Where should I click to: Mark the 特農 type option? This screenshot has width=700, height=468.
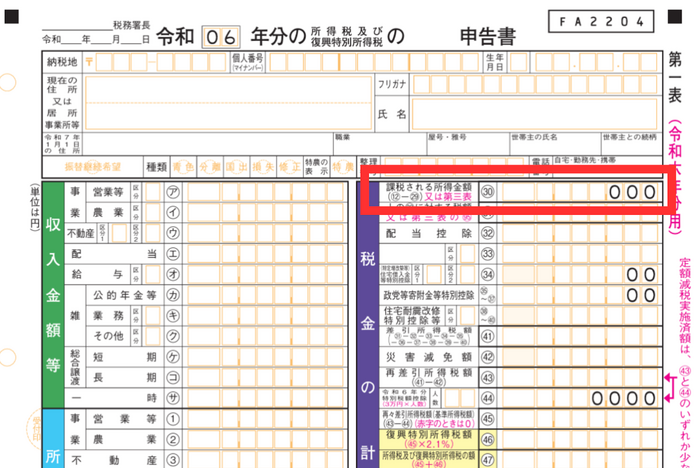tap(342, 167)
